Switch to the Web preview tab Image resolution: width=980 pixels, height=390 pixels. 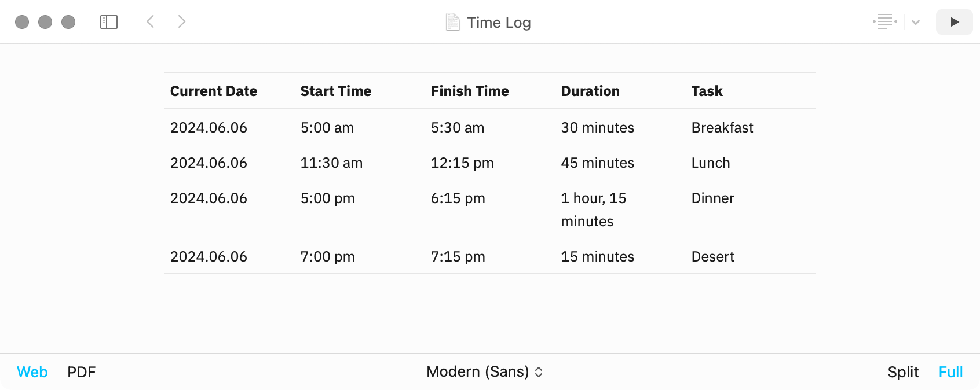coord(32,372)
